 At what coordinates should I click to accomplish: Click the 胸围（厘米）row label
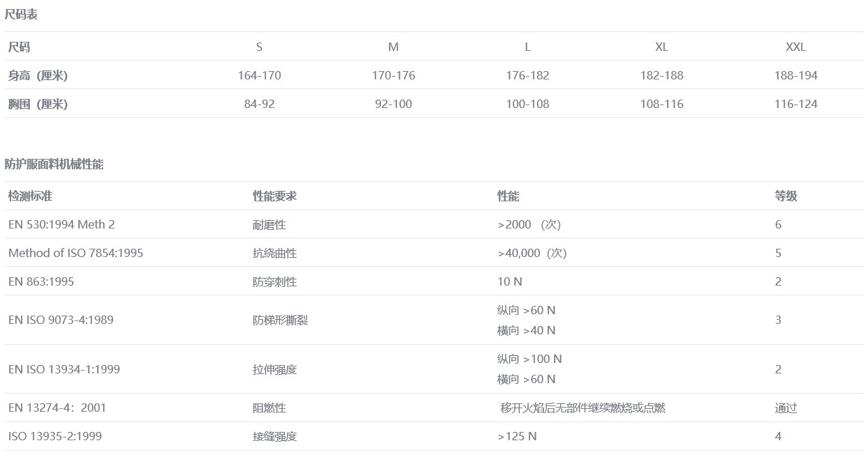[38, 104]
